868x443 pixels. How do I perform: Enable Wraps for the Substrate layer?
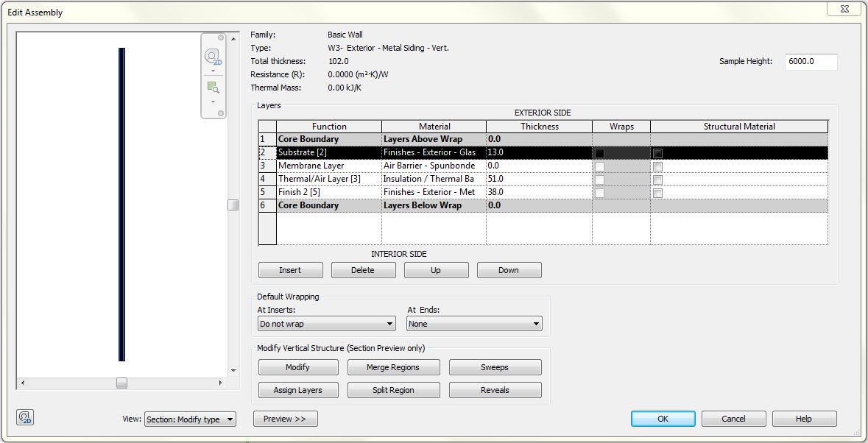pyautogui.click(x=599, y=152)
